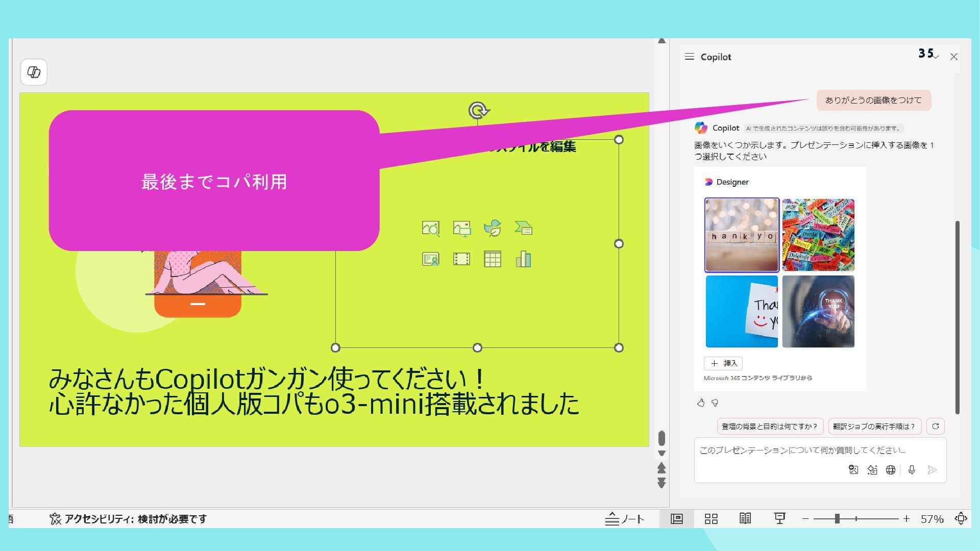Switch to Slide Sorter view
Screen dimensions: 980x551
click(711, 519)
